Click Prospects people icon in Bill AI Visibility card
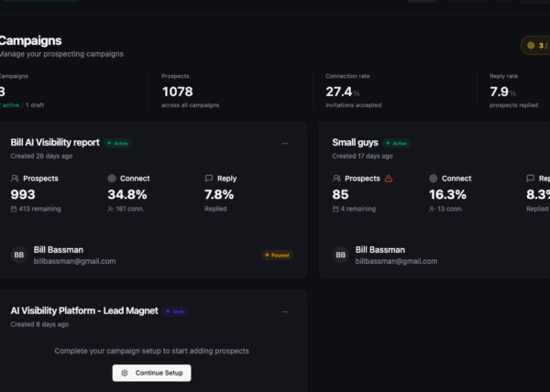Viewport: 550px width, 392px height. (x=15, y=179)
